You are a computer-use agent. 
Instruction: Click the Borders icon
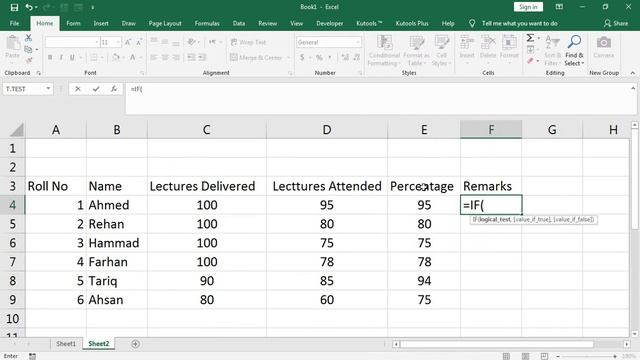(x=93, y=58)
